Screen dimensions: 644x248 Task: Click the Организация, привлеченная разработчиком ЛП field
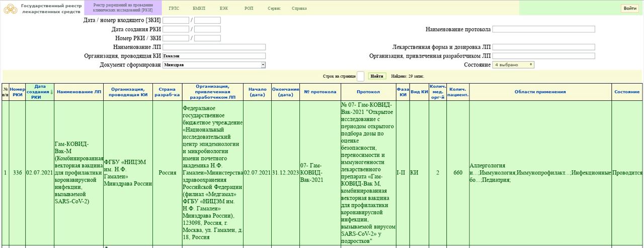pos(543,56)
